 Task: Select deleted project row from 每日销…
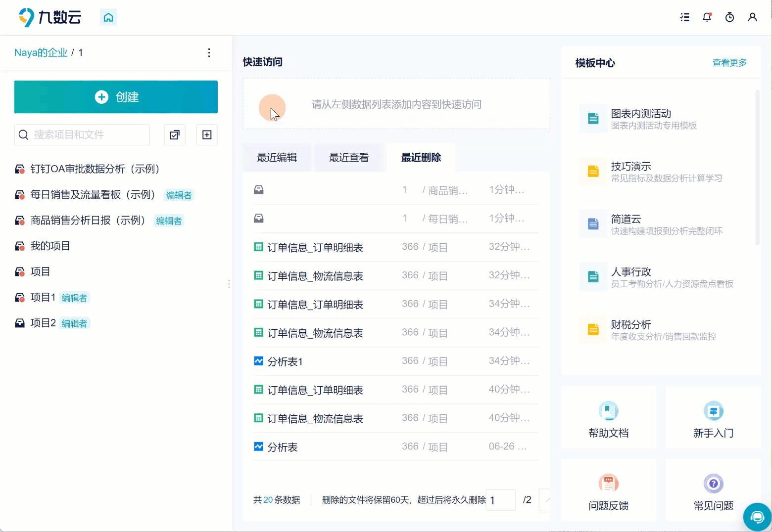pyautogui.click(x=396, y=219)
